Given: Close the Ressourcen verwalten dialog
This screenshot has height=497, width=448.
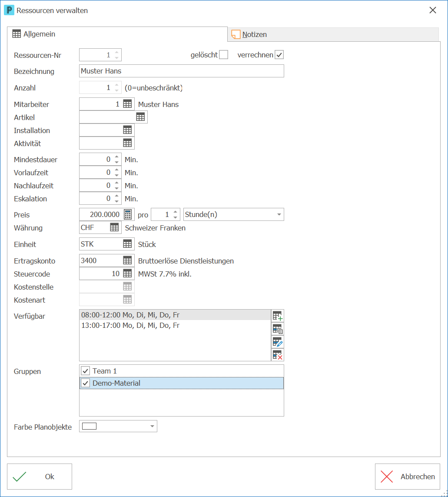Looking at the screenshot, I should [x=433, y=10].
